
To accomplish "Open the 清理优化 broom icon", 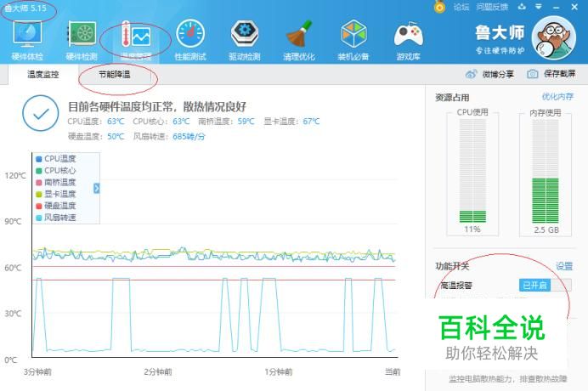I will tap(299, 34).
